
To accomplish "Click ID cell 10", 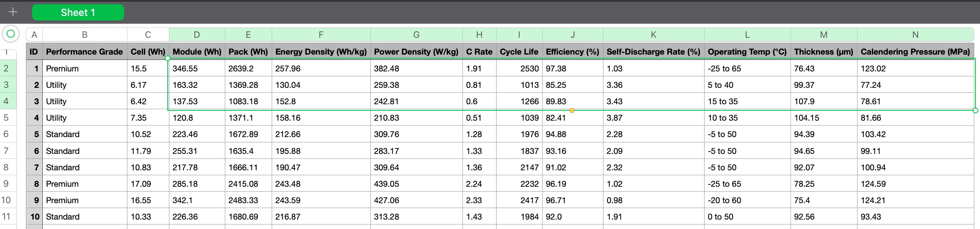I will tap(34, 217).
